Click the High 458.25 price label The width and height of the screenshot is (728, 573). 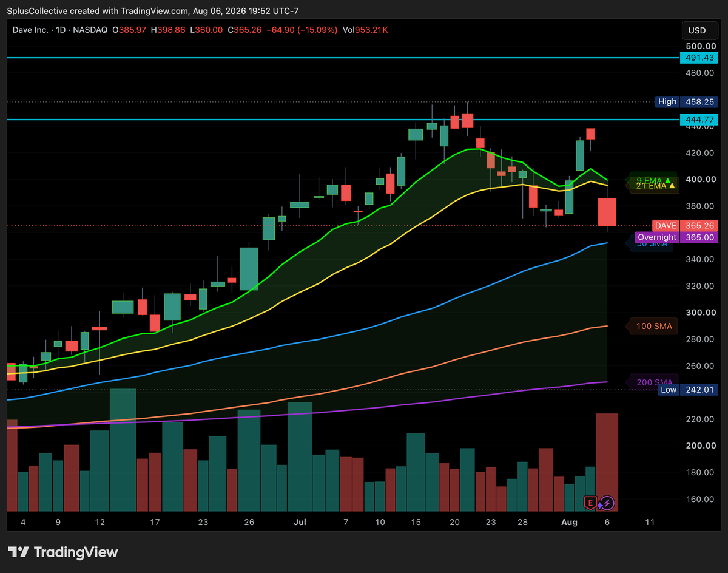coord(686,102)
